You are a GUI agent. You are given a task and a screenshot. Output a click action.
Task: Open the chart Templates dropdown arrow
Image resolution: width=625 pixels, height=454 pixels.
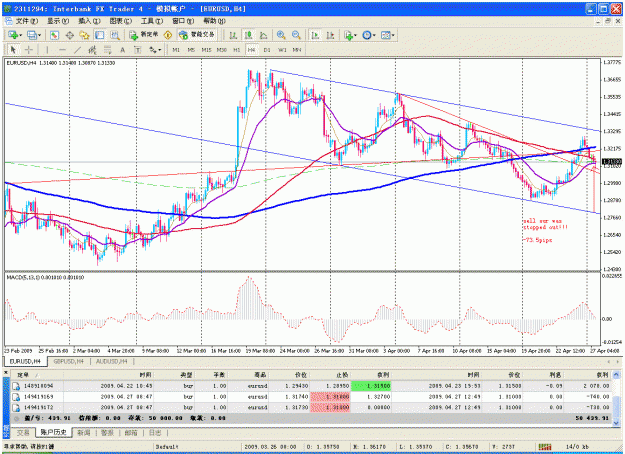coord(393,35)
